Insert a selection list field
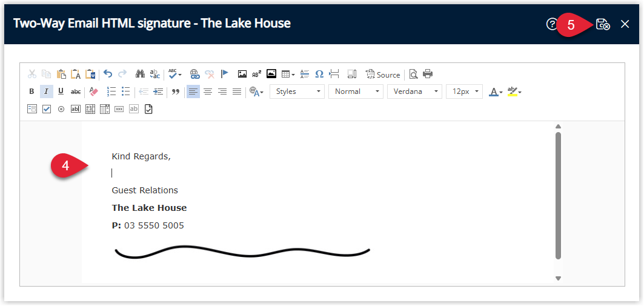 pos(105,109)
